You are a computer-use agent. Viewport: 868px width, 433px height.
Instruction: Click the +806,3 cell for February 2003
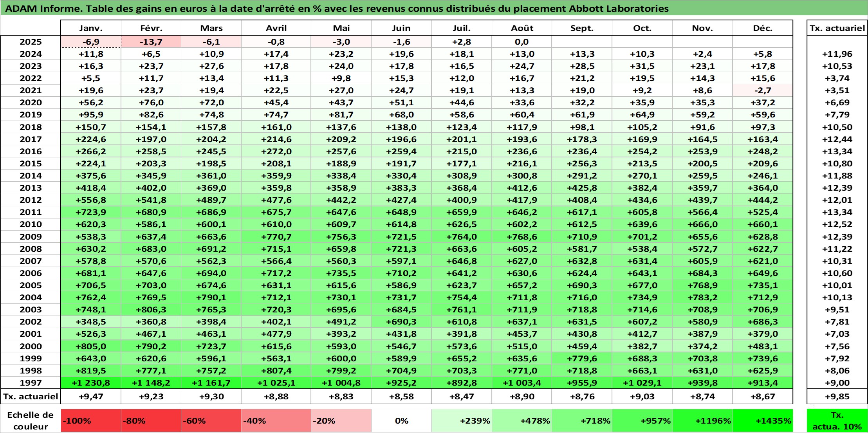pyautogui.click(x=151, y=310)
